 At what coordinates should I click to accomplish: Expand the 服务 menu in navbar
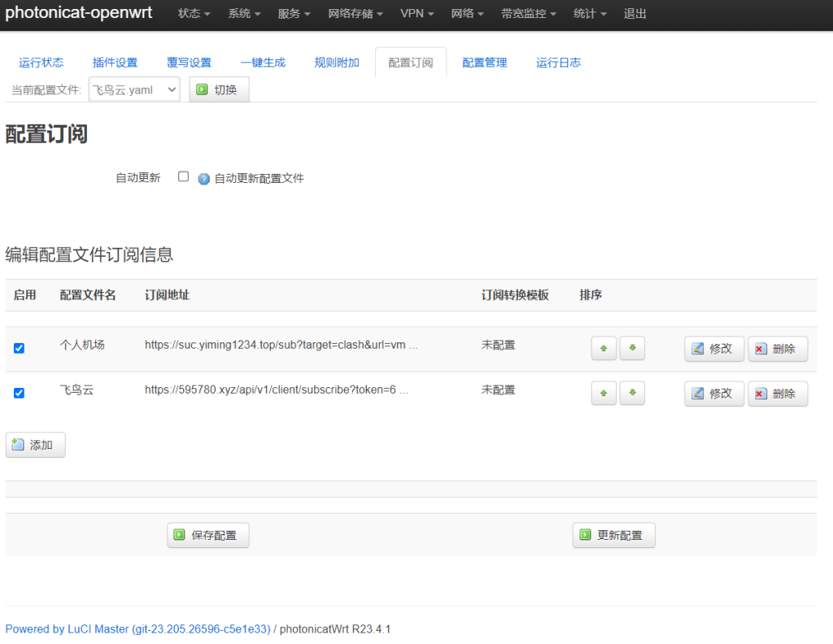(x=294, y=14)
